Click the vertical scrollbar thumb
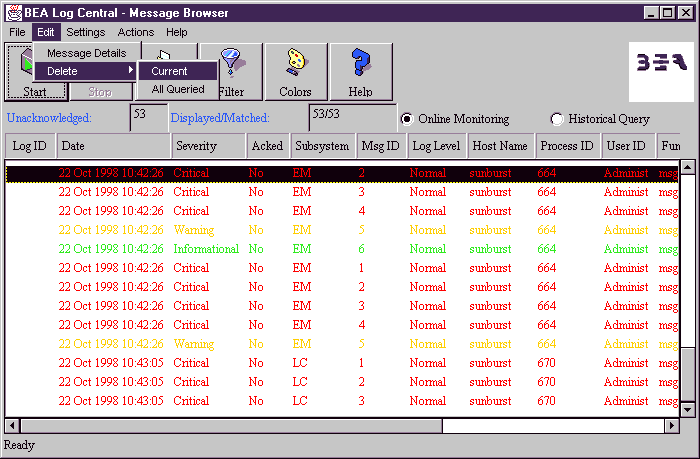700x459 pixels. 688,374
